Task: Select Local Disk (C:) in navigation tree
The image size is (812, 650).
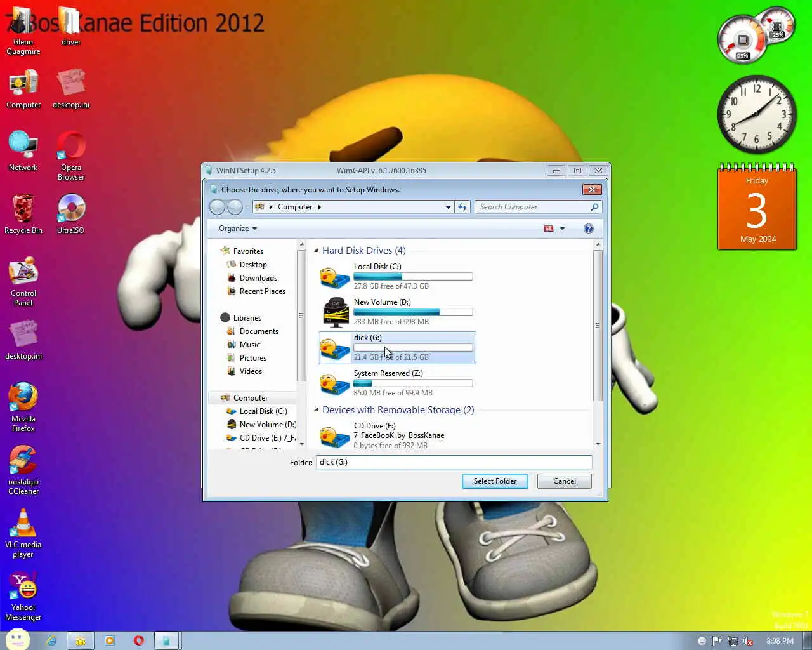Action: coord(263,411)
